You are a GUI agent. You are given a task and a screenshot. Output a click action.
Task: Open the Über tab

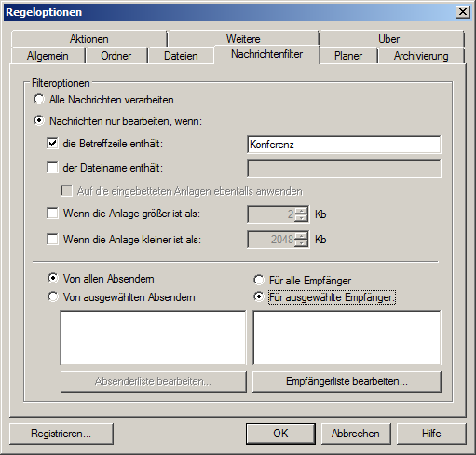388,39
